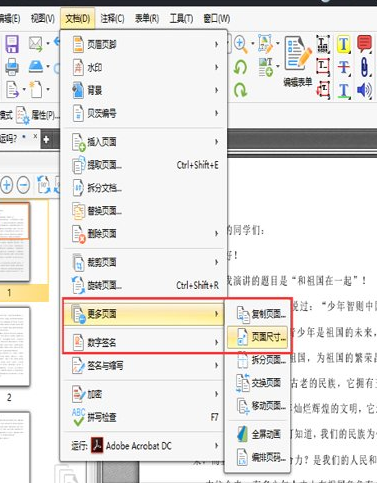Expand the 裁剪页面 submenu

coord(145,262)
